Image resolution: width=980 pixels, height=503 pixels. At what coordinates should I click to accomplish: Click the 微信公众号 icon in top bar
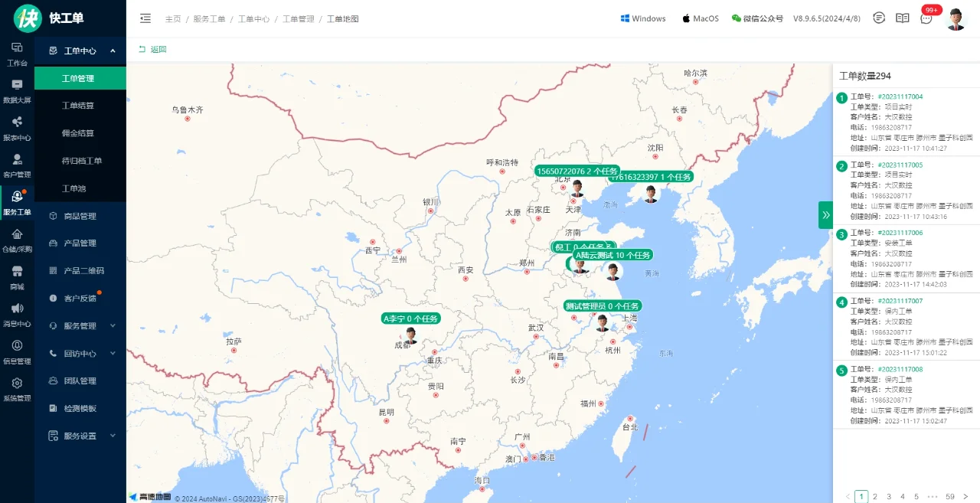point(736,18)
